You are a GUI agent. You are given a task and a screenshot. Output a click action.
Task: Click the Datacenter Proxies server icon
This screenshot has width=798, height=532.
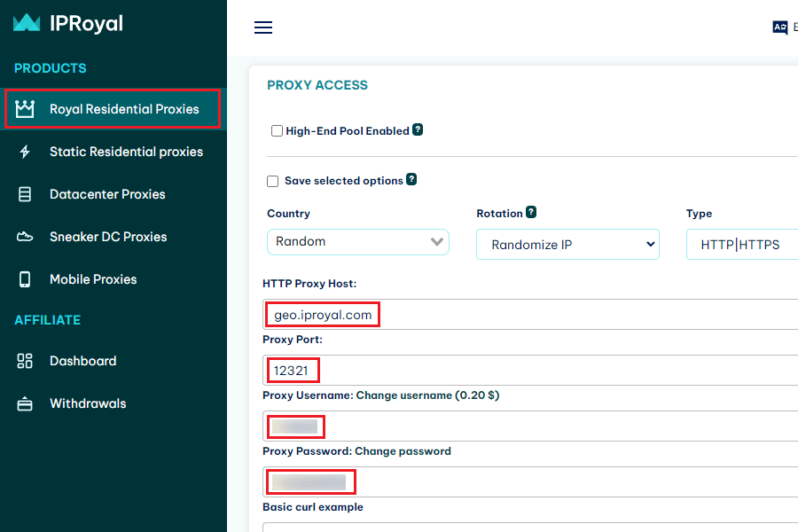click(x=25, y=194)
